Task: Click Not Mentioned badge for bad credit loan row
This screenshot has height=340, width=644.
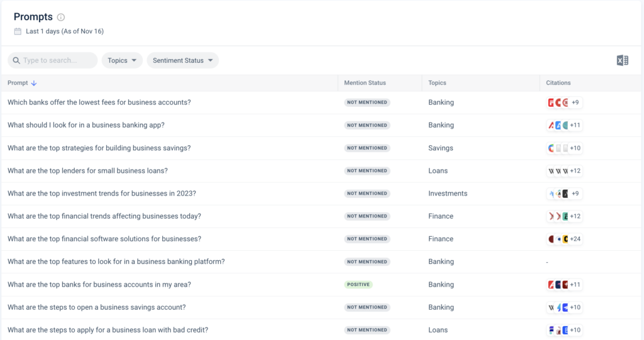Action: coord(367,330)
